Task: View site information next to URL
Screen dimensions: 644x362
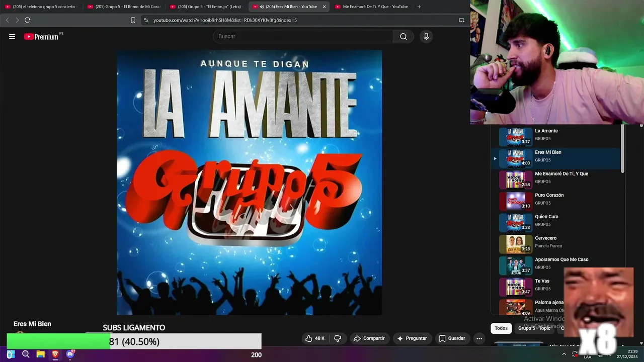Action: (x=146, y=20)
